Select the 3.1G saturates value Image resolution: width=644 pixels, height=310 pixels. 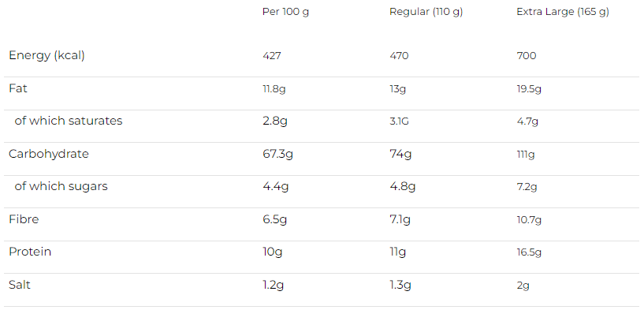(x=399, y=121)
